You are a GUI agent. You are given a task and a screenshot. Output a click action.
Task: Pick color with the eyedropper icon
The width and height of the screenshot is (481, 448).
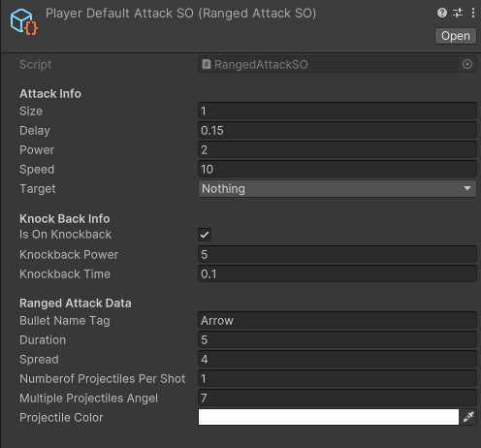pyautogui.click(x=468, y=417)
